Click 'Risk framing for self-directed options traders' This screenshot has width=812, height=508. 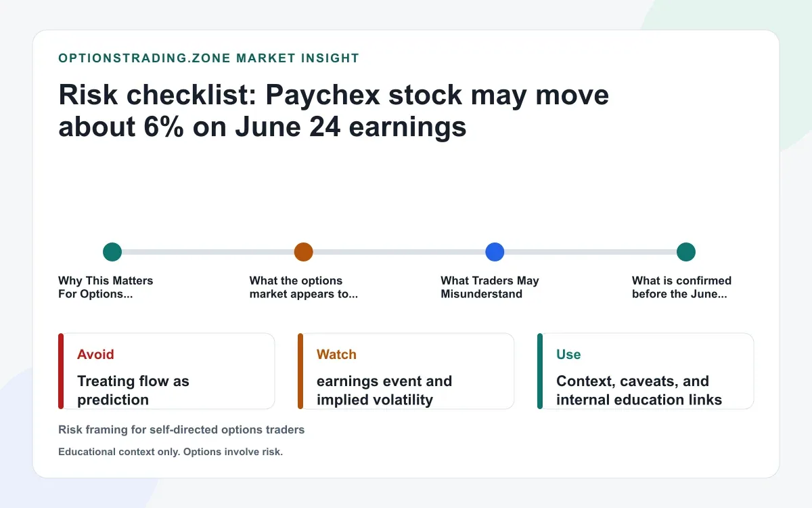coord(181,429)
